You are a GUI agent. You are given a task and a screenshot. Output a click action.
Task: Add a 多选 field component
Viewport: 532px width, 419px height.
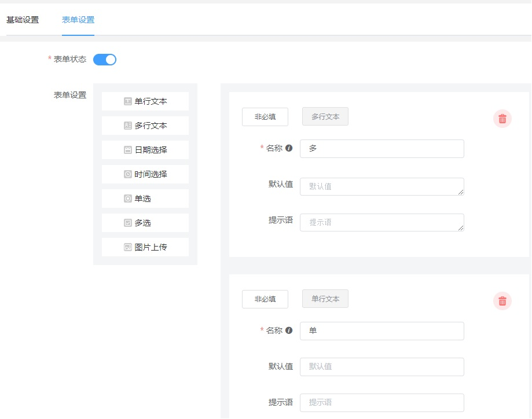click(x=145, y=223)
